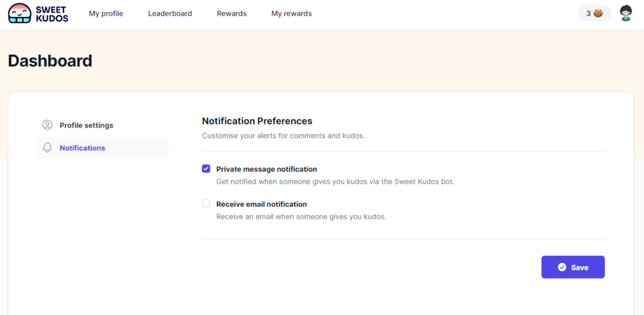Go to the Leaderboard page

[x=170, y=13]
